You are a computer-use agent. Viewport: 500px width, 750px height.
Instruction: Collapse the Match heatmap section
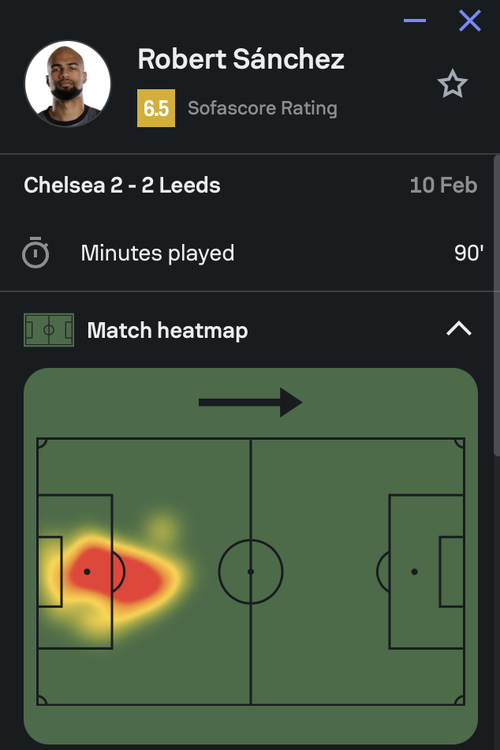click(459, 329)
